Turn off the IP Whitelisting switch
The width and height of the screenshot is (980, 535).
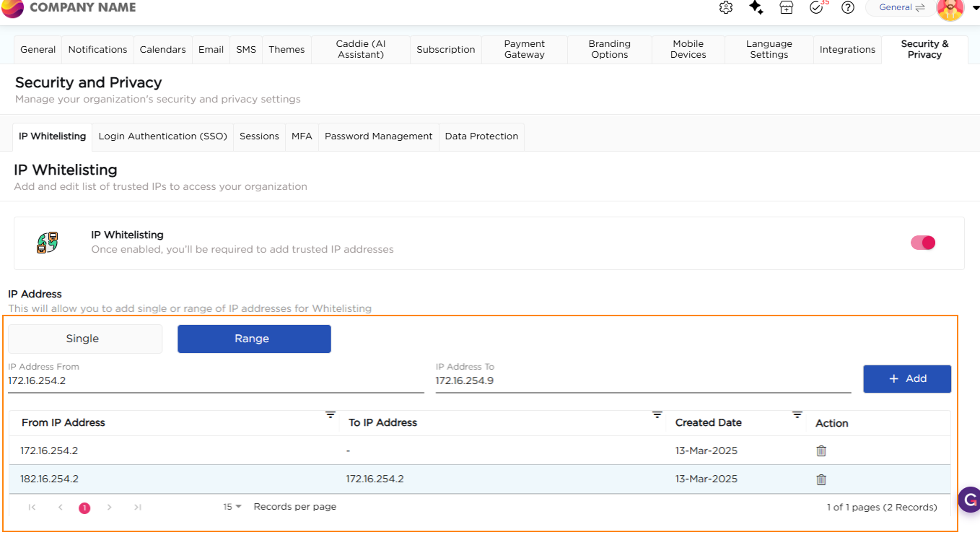(x=922, y=243)
